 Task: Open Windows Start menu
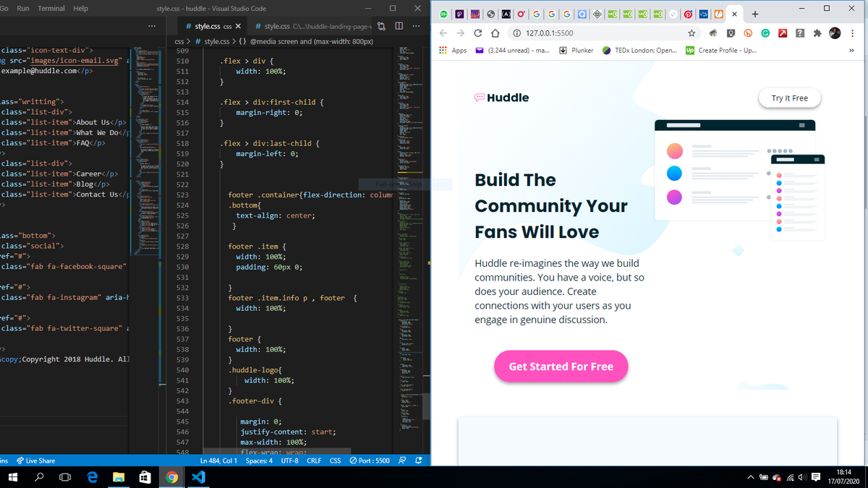pos(14,477)
